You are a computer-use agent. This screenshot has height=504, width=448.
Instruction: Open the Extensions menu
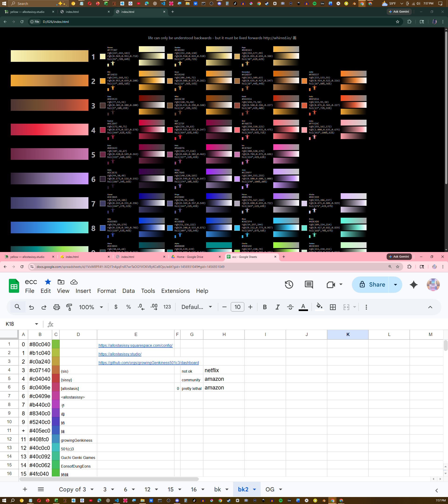(x=175, y=291)
